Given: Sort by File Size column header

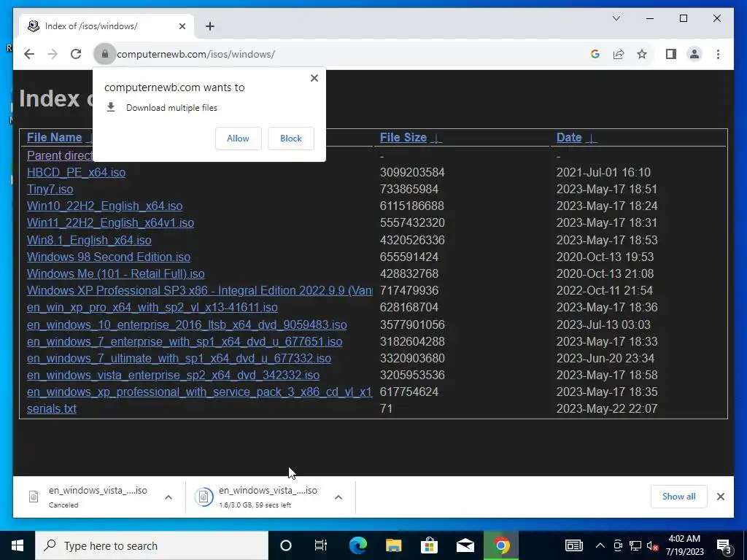Looking at the screenshot, I should [403, 138].
